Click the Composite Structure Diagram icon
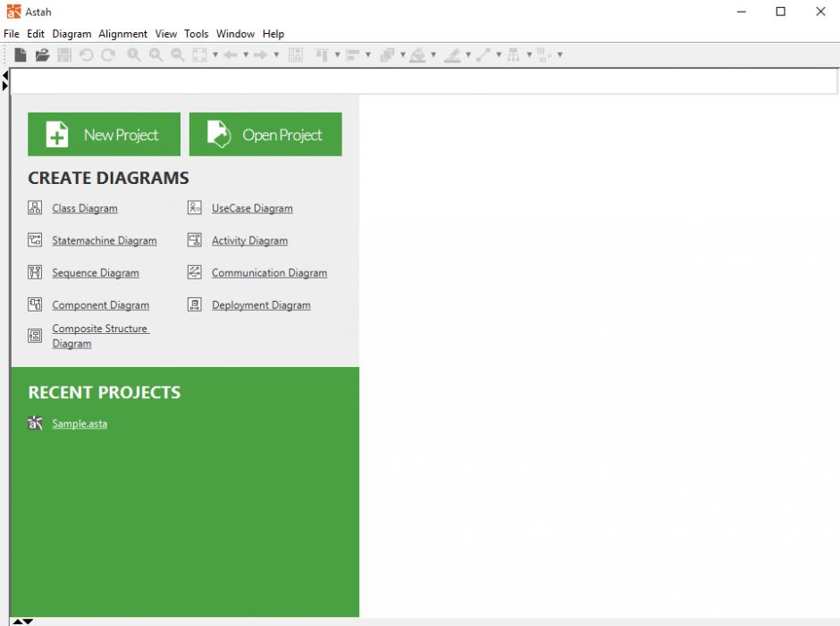This screenshot has width=840, height=626. 35,336
